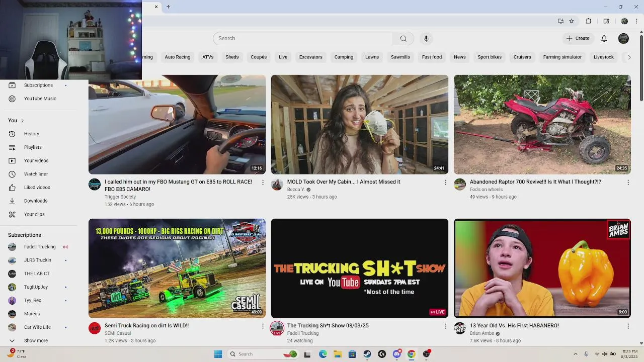Screen dimensions: 644x362
Task: Open the notifications bell
Action: pyautogui.click(x=604, y=38)
